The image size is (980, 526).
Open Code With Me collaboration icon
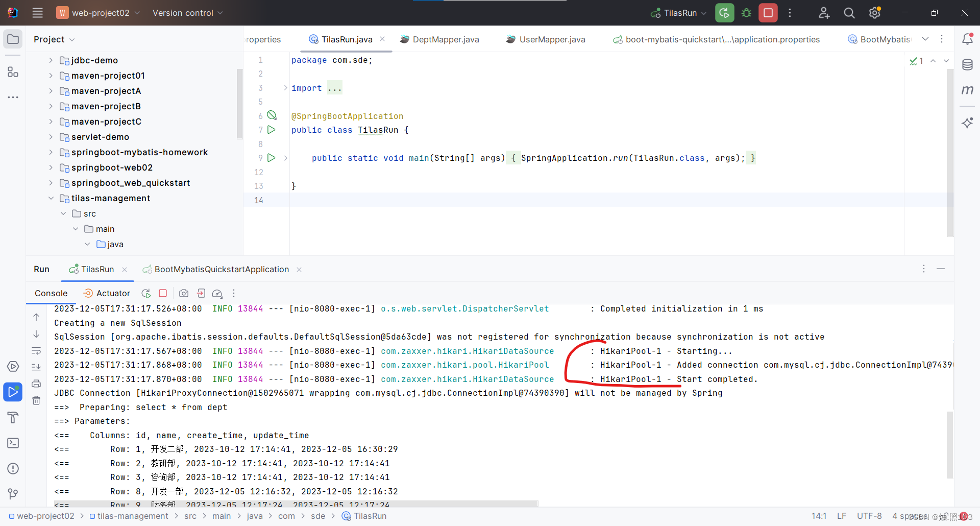tap(824, 13)
